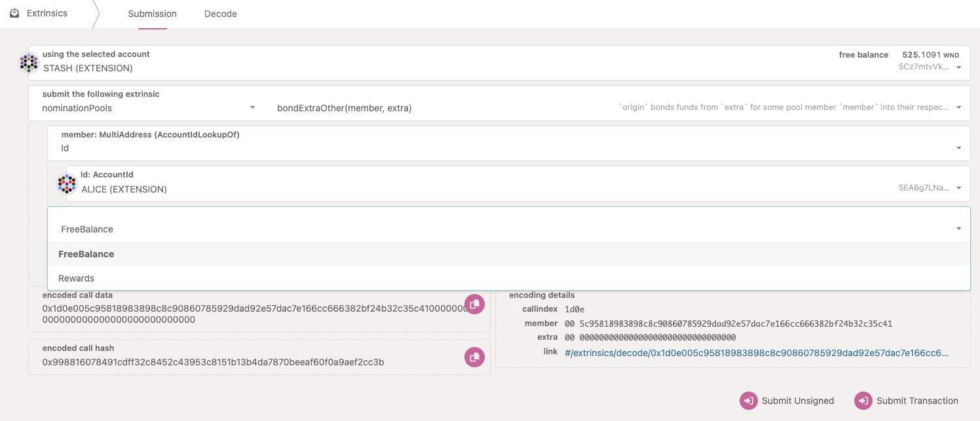Open the nominationPools pallet dropdown
The image size is (980, 421).
pos(252,108)
